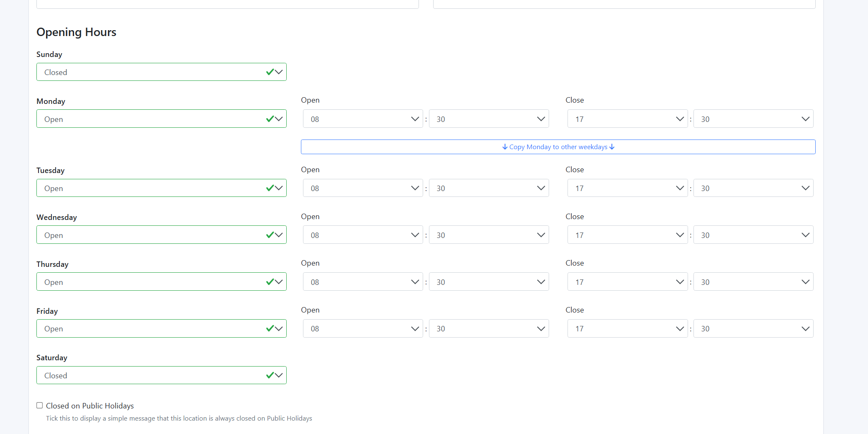Change Thursday opening minutes selection

(x=488, y=282)
